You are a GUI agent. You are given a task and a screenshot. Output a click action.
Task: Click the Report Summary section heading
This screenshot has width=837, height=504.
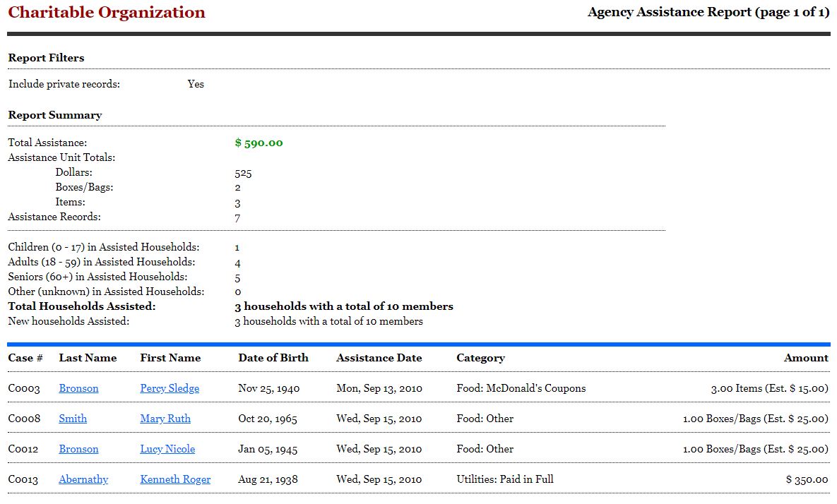(55, 115)
